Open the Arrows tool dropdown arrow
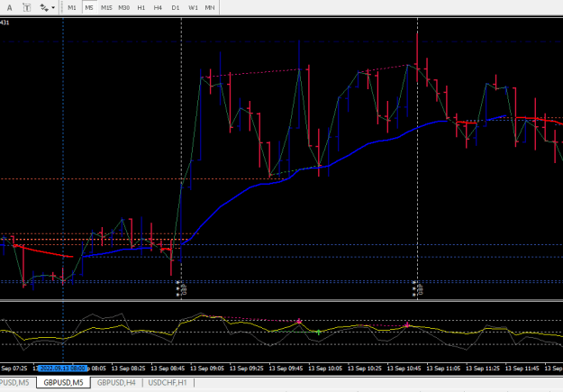The height and width of the screenshot is (392, 563). point(53,7)
